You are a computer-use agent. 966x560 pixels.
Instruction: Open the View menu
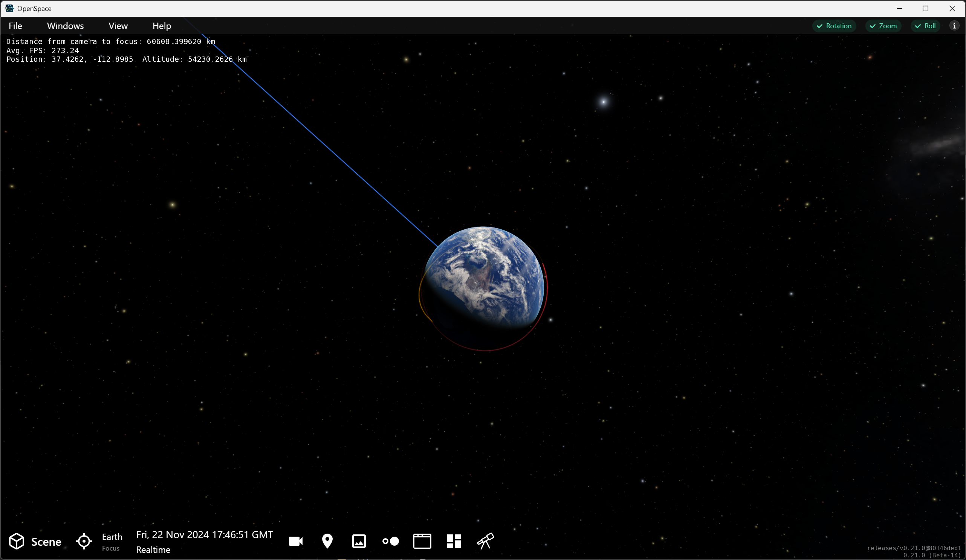(x=118, y=26)
